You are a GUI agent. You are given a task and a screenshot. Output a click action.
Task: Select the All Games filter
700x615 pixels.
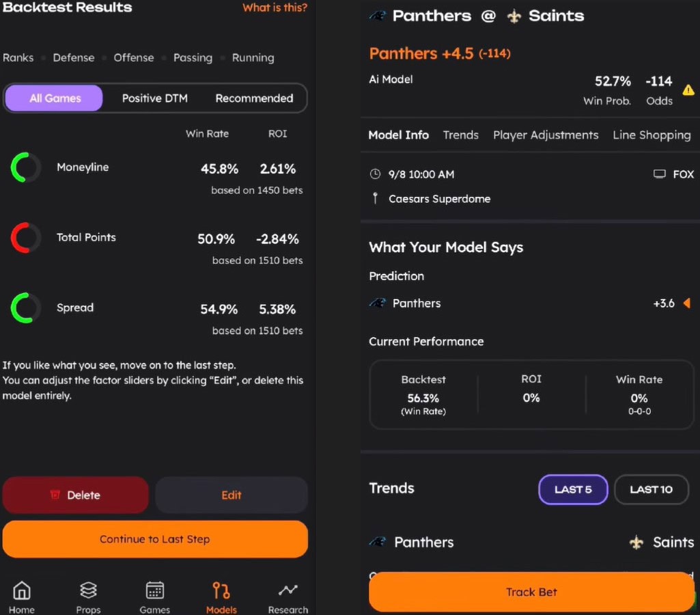tap(55, 98)
